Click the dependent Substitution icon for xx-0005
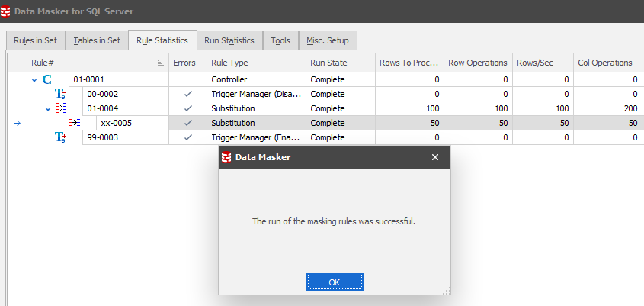The height and width of the screenshot is (306, 644). (x=75, y=123)
